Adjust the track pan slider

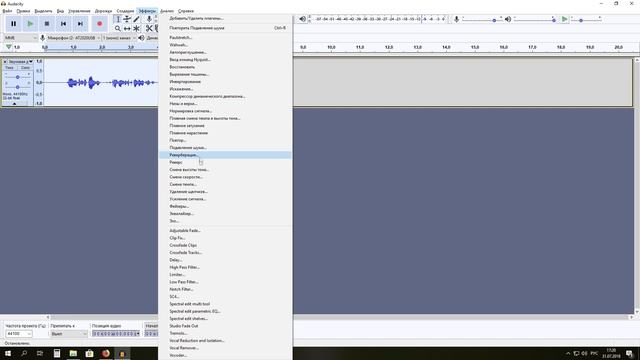pos(18,87)
